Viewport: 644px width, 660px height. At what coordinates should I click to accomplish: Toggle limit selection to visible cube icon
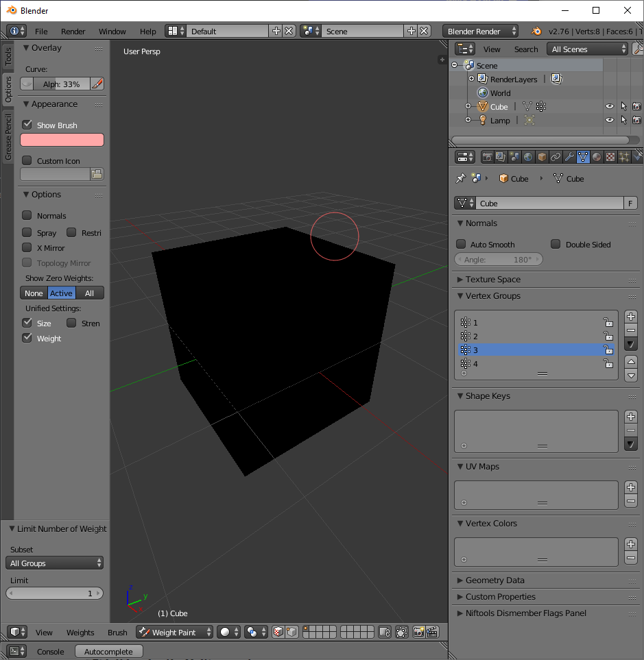[291, 632]
